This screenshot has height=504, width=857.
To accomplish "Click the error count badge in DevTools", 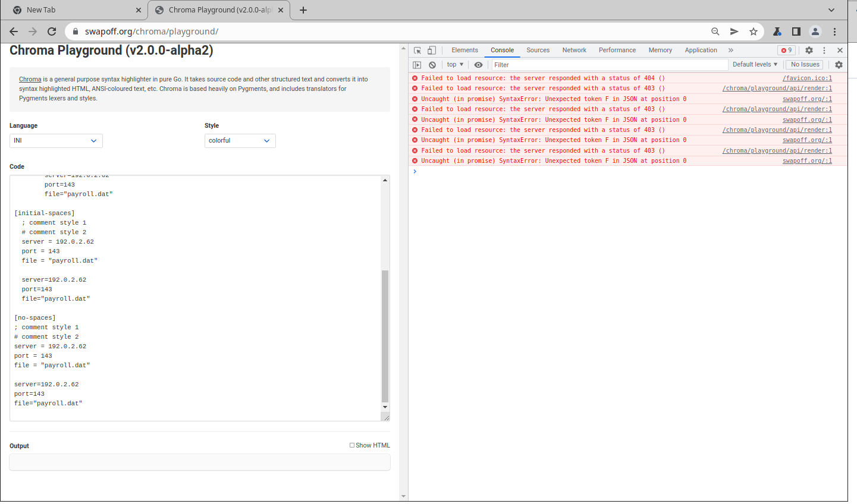I will (x=786, y=50).
